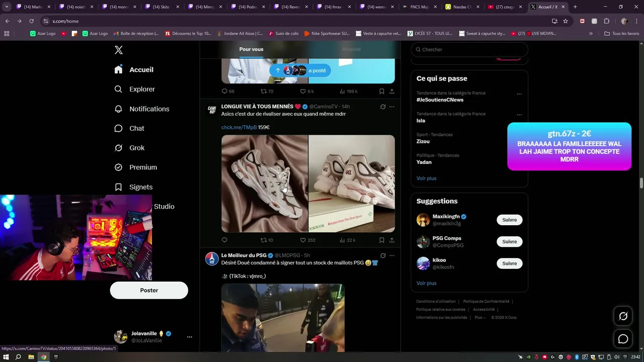The height and width of the screenshot is (362, 644).
Task: Bookmark this page with the star icon
Action: tap(566, 21)
